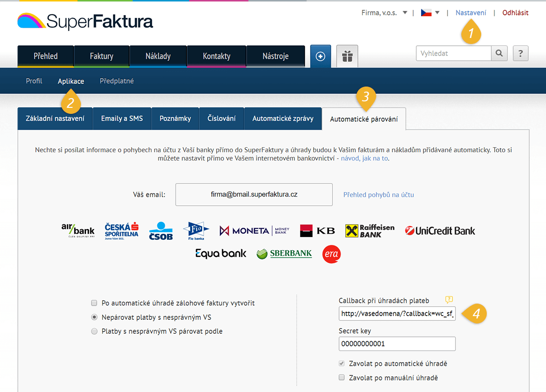Viewport: 546px width, 392px height.
Task: Click the SuperFaktura logo
Action: click(85, 21)
